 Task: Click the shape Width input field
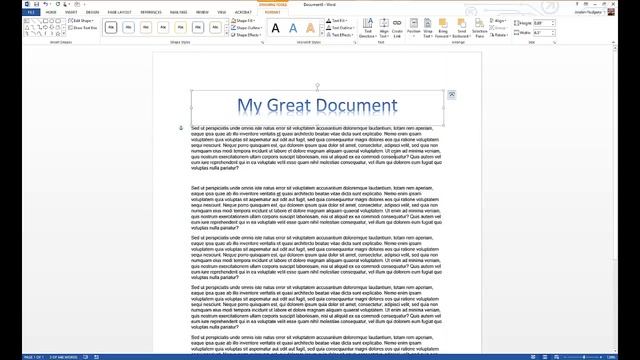coord(542,33)
